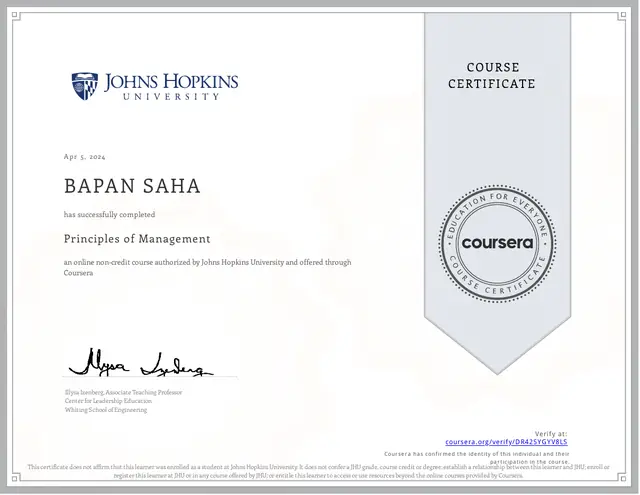640x495 pixels.
Task: Click 'an online non-credit course authorized' description
Action: click(x=207, y=267)
